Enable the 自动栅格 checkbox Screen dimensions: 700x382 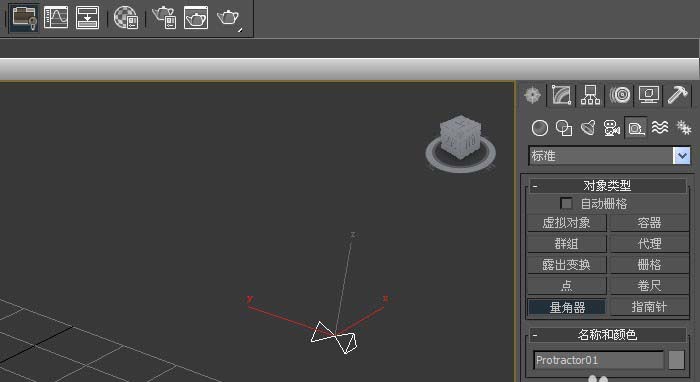[567, 203]
